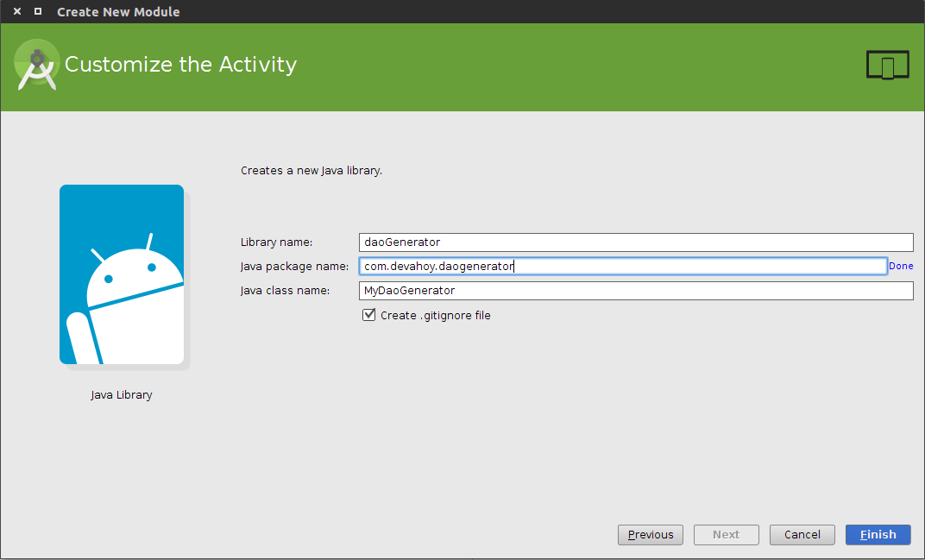This screenshot has width=925, height=560.
Task: Toggle the Create .gitignore file checkbox
Action: [x=368, y=315]
